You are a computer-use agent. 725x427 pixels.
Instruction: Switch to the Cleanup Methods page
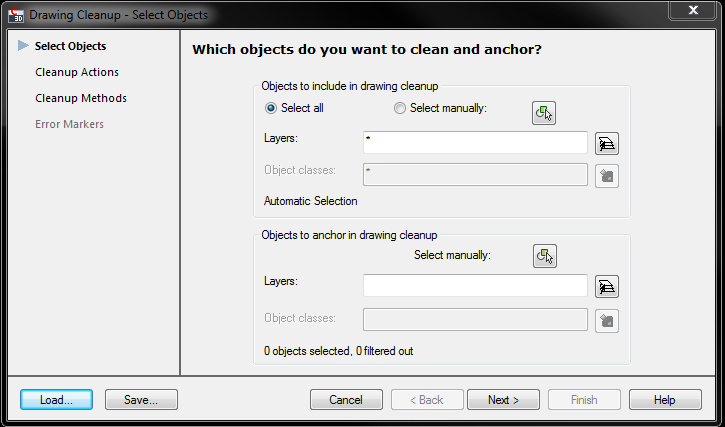point(80,98)
